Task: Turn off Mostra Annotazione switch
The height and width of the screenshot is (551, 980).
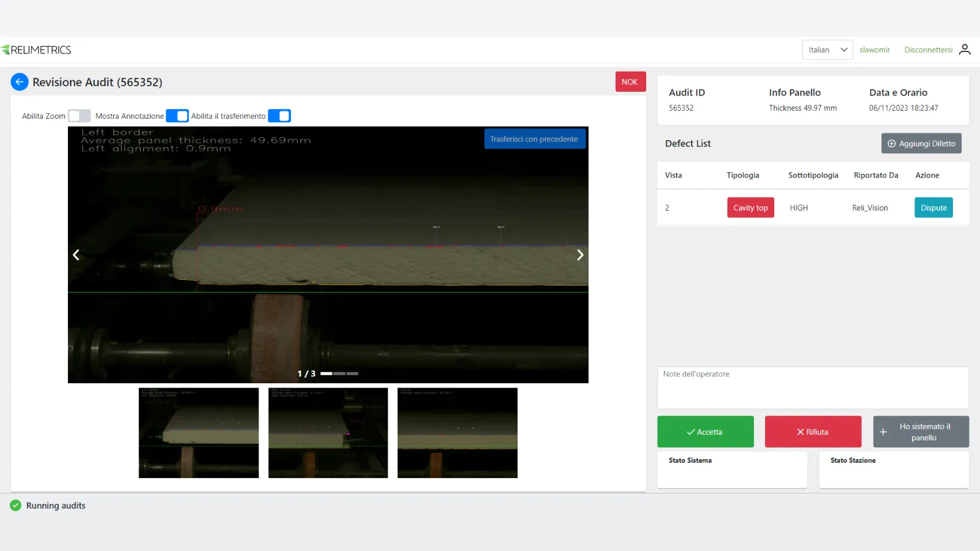Action: pyautogui.click(x=178, y=116)
